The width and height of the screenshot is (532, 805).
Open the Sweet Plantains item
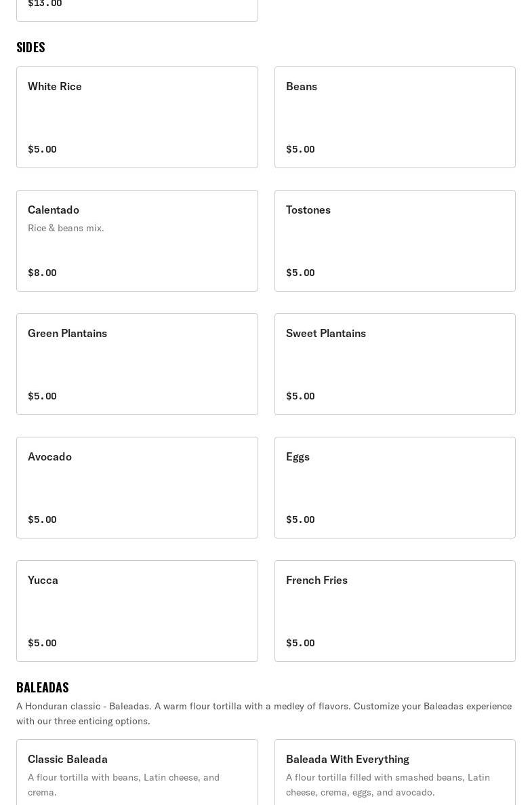pos(394,364)
